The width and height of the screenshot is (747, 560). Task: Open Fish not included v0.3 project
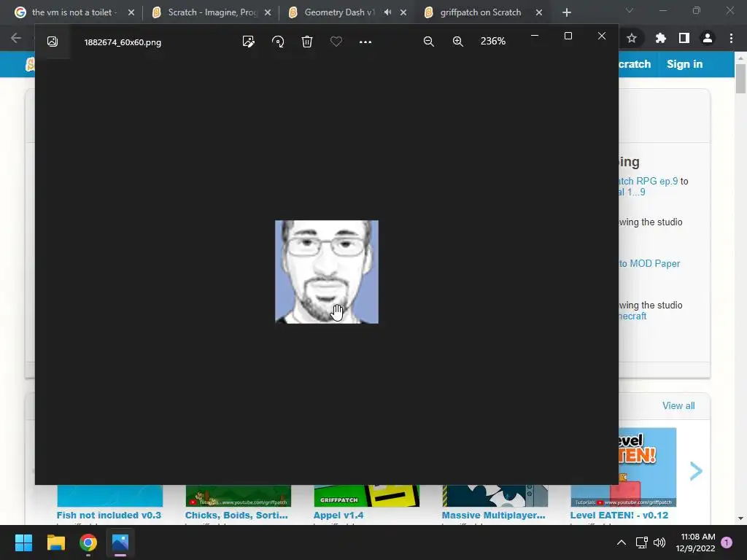click(x=109, y=516)
